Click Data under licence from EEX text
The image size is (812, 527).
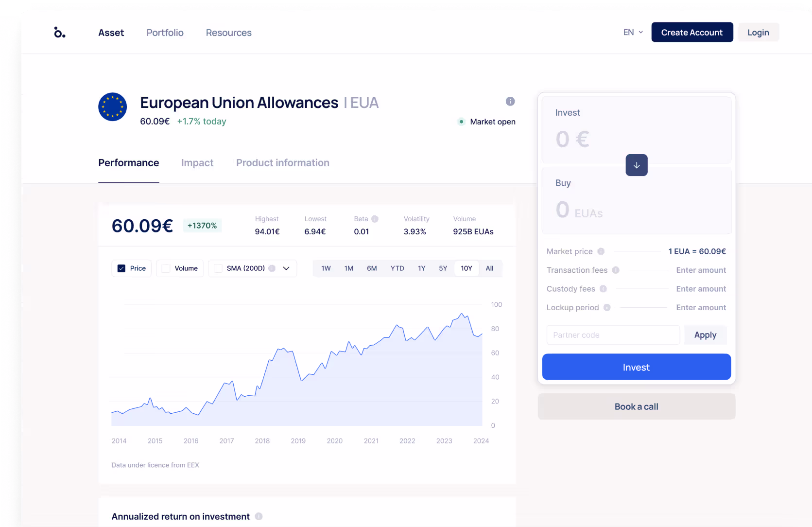[x=155, y=465]
